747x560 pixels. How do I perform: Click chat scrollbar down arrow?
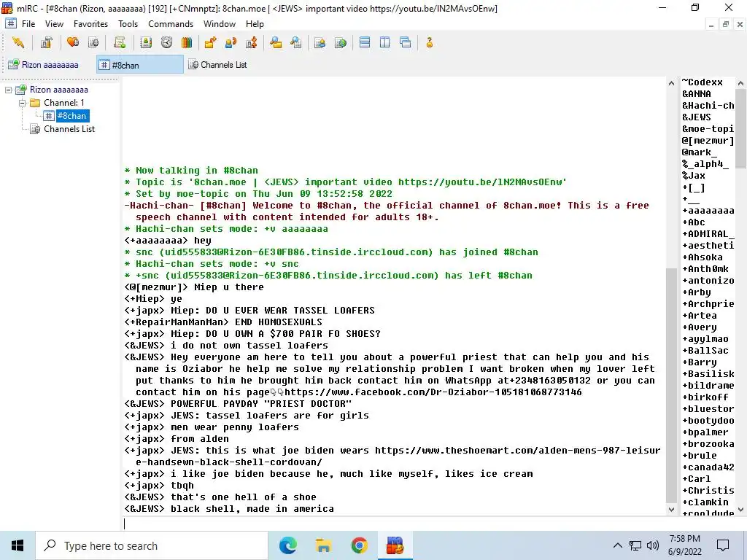(671, 510)
